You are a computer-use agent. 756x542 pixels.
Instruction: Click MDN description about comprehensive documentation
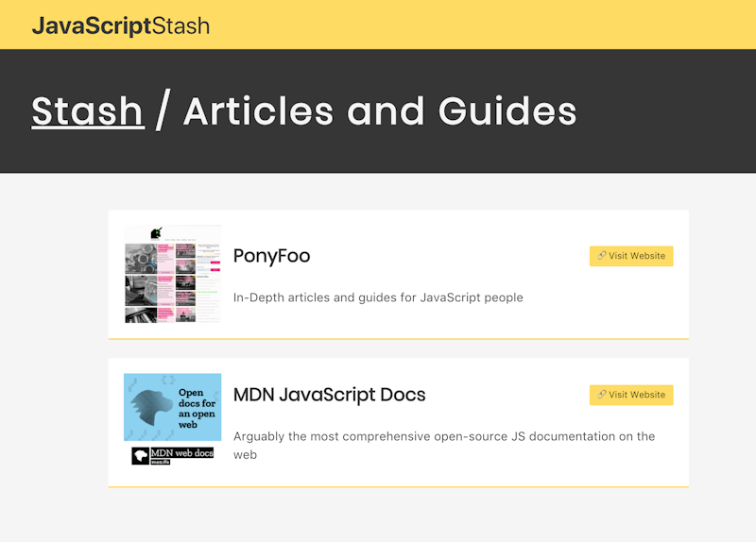coord(444,445)
